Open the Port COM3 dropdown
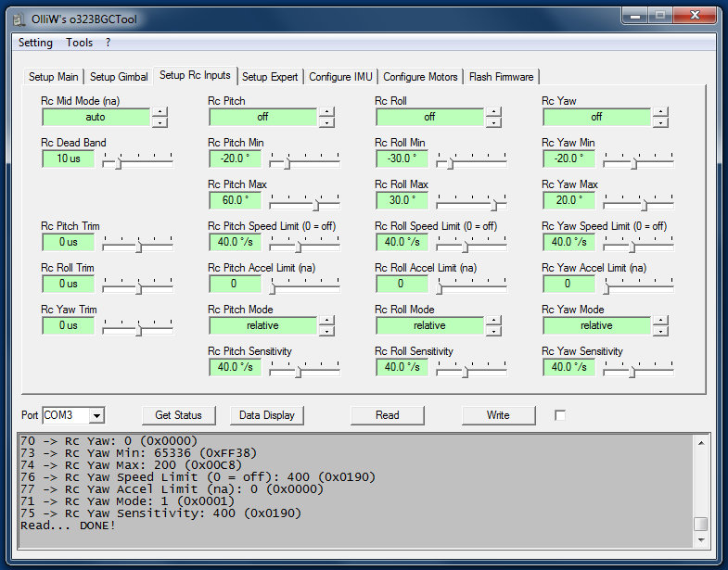 (96, 415)
